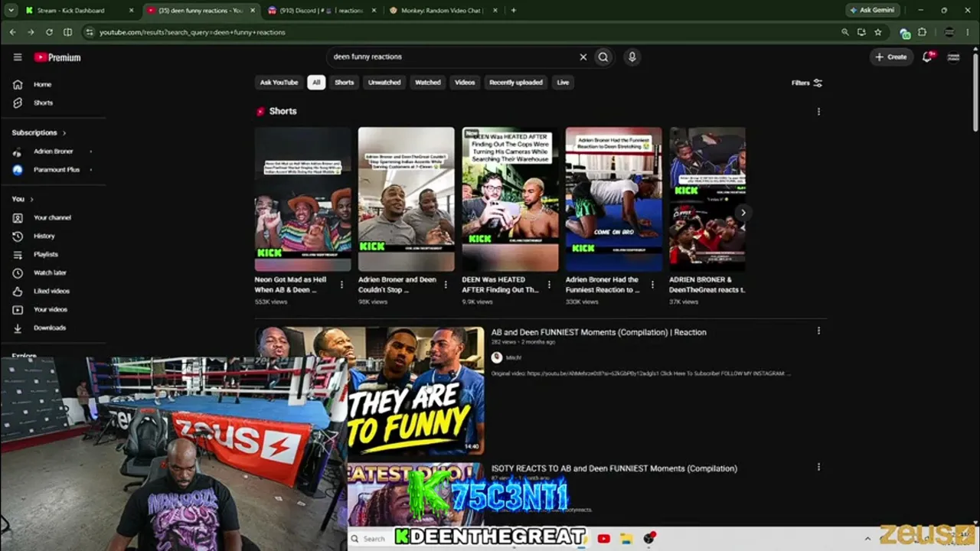Screen dimensions: 980x551
Task: Show next Shorts with the arrow button
Action: point(742,213)
